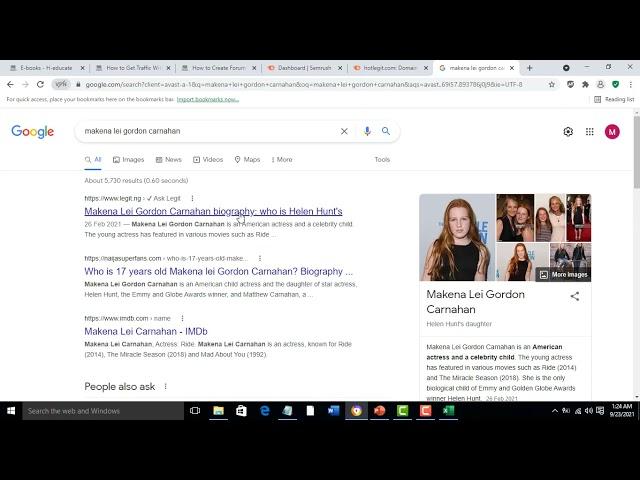Open result options for imdb.com listing

tap(182, 318)
